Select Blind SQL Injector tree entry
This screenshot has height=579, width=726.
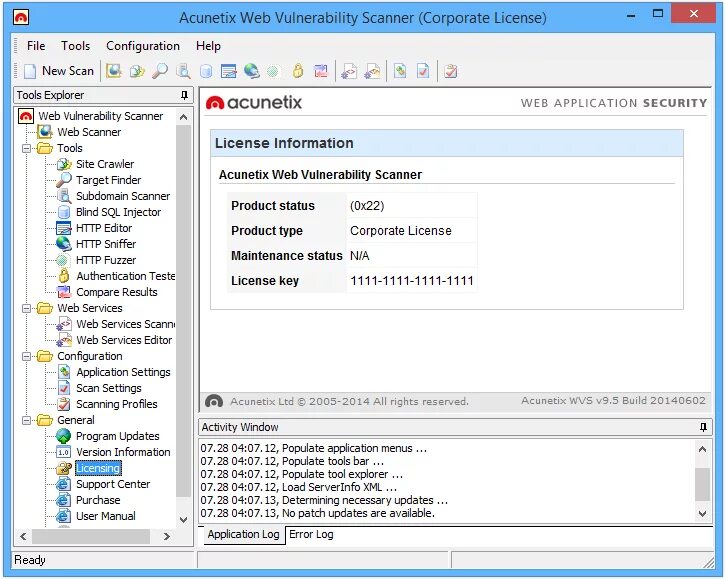(x=119, y=212)
